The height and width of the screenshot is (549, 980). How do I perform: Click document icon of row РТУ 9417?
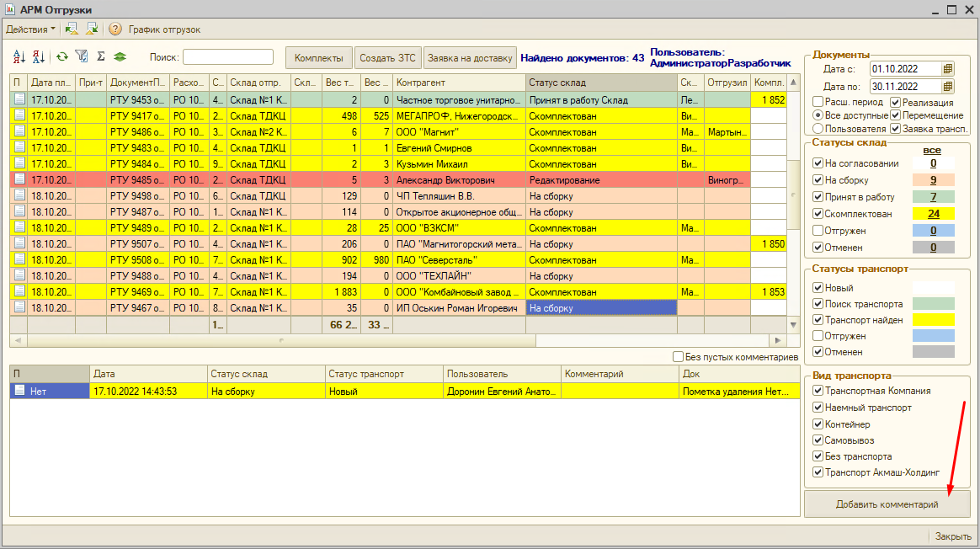pos(19,115)
